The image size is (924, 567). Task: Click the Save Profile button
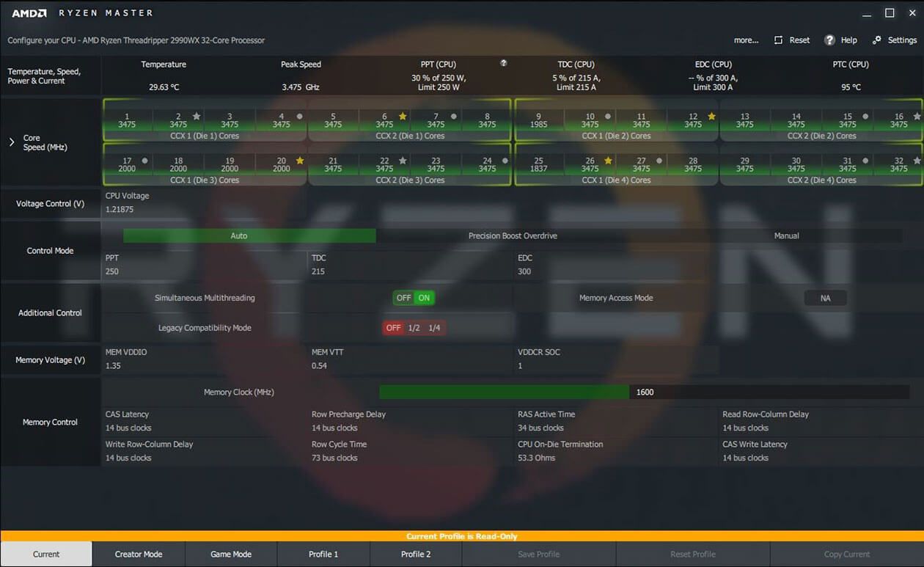pyautogui.click(x=539, y=554)
